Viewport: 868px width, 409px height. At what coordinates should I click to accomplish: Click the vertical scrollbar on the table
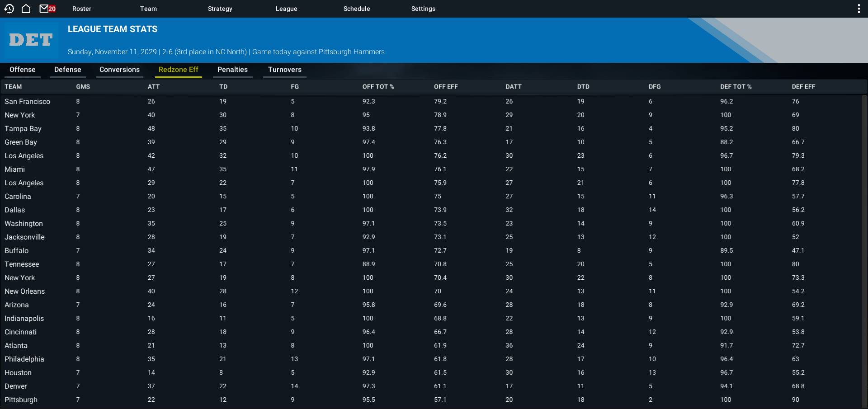pos(864,251)
